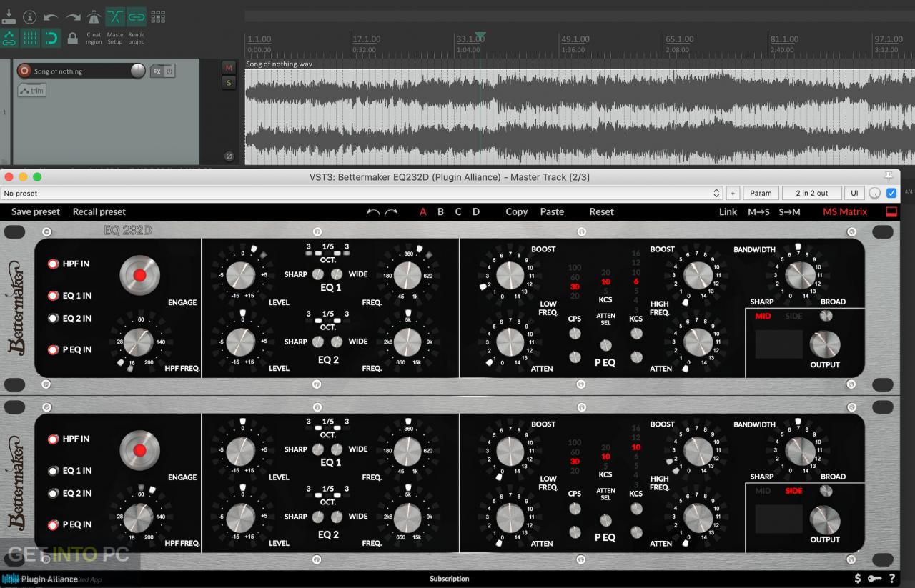
Task: Toggle the grid lines toolbar icon
Action: [x=30, y=38]
